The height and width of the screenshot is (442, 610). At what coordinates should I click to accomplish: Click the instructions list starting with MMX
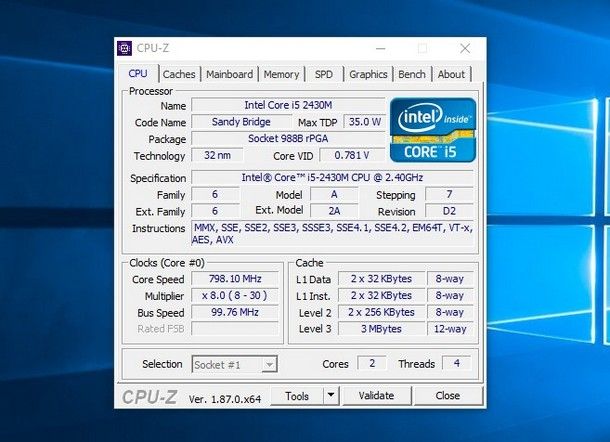pos(333,233)
